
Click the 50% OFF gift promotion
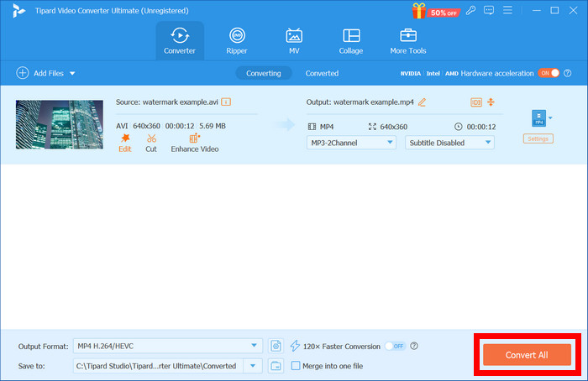435,11
